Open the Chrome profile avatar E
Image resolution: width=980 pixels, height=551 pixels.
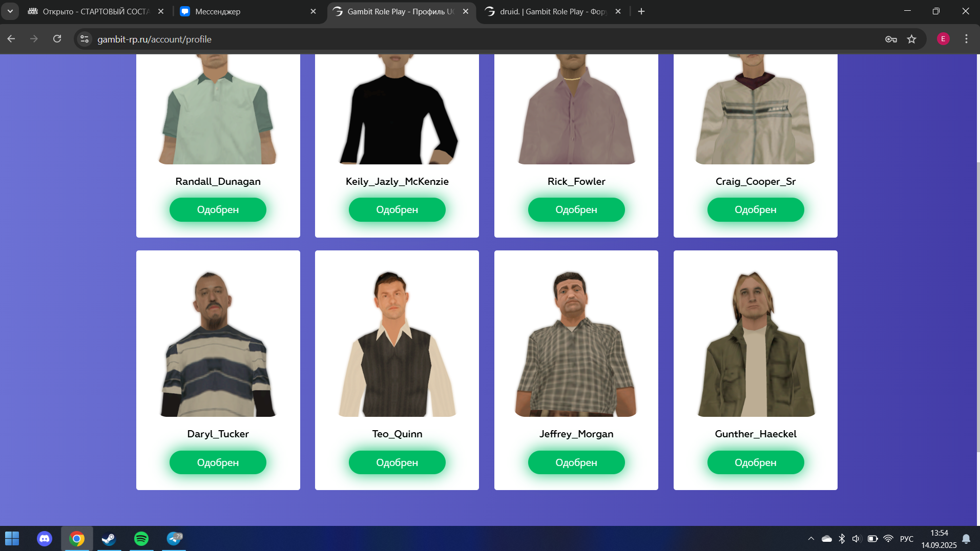pyautogui.click(x=943, y=39)
